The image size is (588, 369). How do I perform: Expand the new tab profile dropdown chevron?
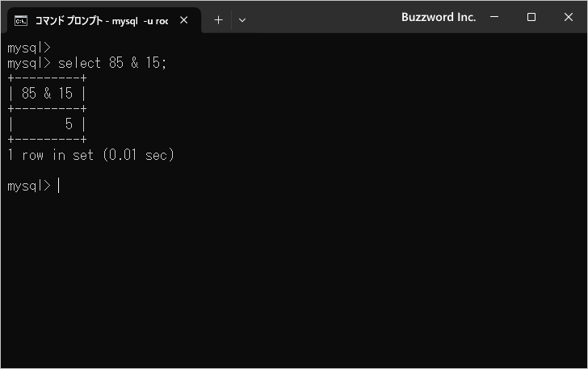click(242, 19)
